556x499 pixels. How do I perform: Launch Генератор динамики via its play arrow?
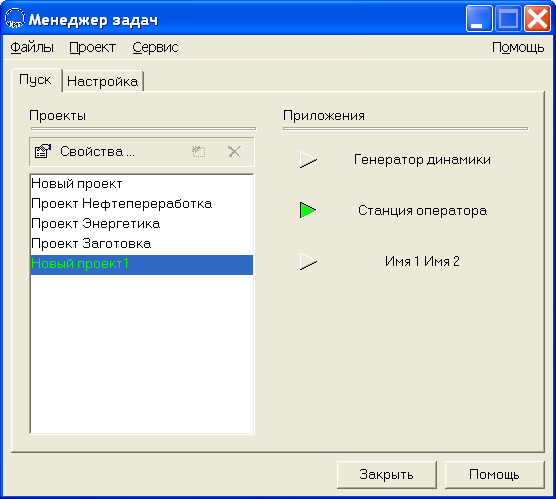click(x=308, y=160)
